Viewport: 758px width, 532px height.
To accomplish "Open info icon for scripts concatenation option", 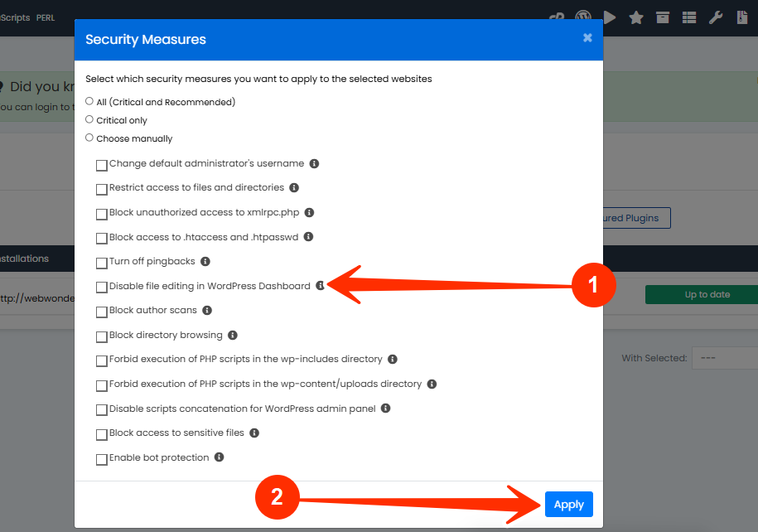I will click(x=385, y=409).
